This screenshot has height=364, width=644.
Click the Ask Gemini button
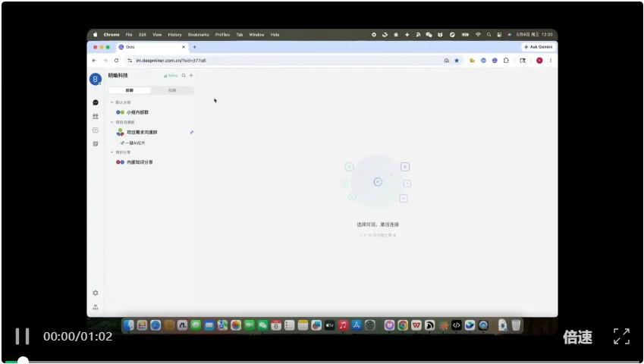pyautogui.click(x=538, y=47)
